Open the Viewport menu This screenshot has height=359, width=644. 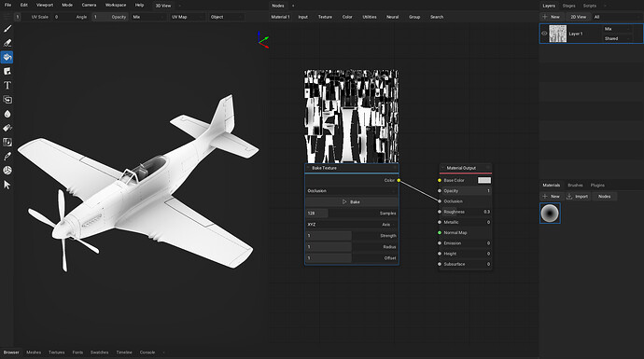[x=45, y=5]
